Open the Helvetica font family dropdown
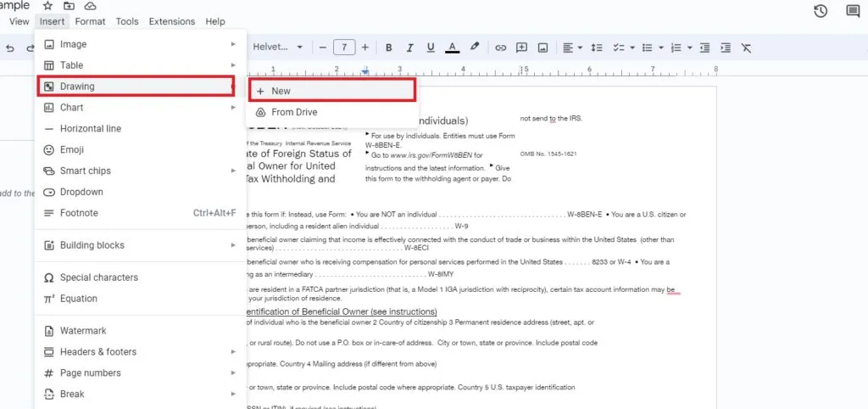Image resolution: width=868 pixels, height=409 pixels. pyautogui.click(x=278, y=48)
